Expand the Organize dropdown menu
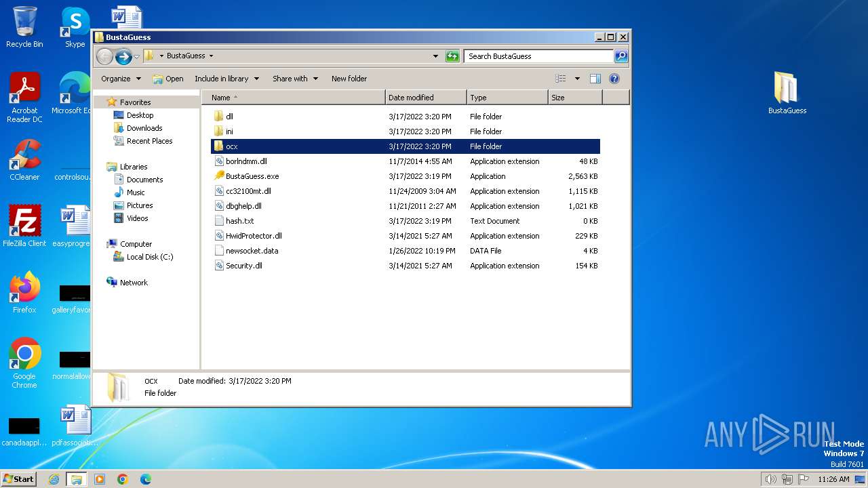 coord(121,79)
